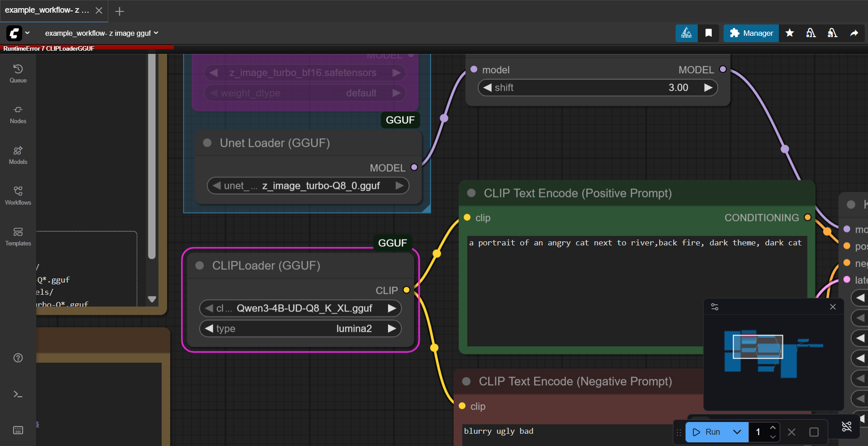Select next value for lumina2 type
Viewport: 868px width, 446px height.
click(392, 329)
